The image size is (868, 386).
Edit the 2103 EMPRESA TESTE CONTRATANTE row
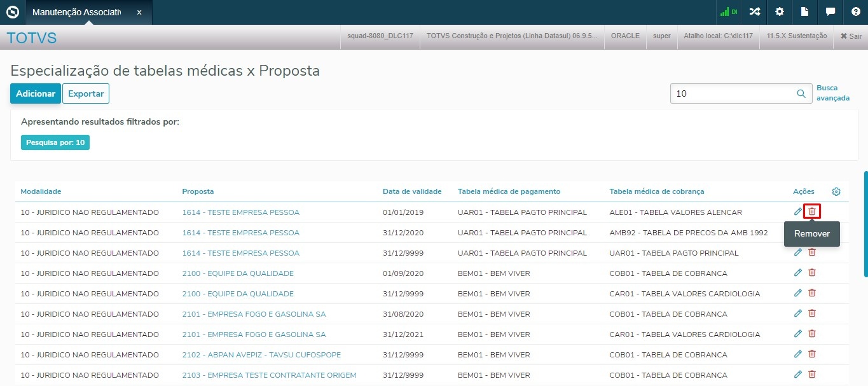tap(798, 375)
